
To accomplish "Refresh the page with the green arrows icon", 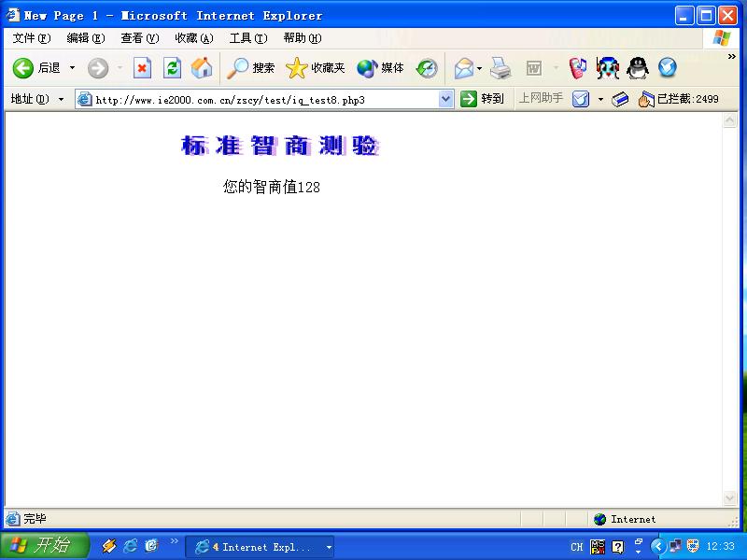I will pos(172,68).
